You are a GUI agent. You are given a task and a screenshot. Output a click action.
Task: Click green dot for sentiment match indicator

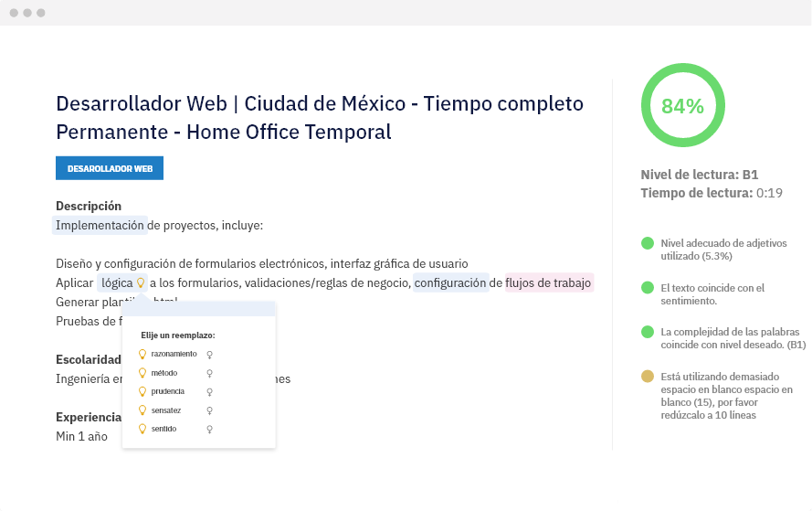[648, 288]
